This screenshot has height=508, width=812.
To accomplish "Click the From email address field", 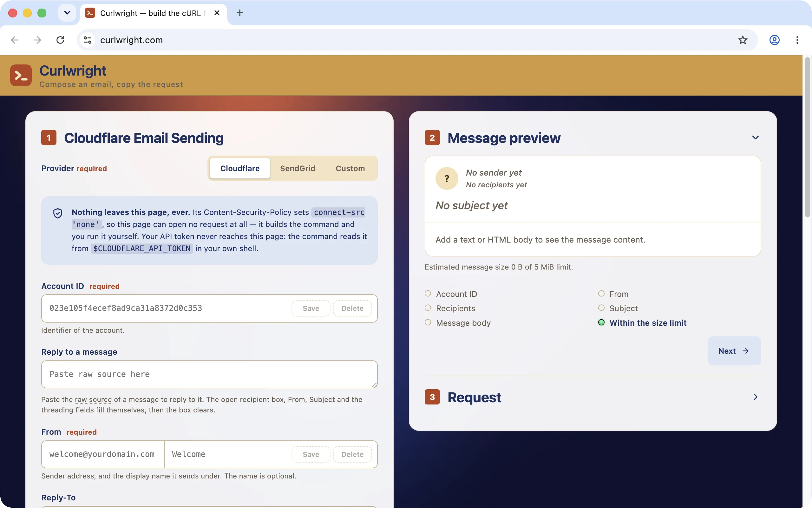I will 103,455.
